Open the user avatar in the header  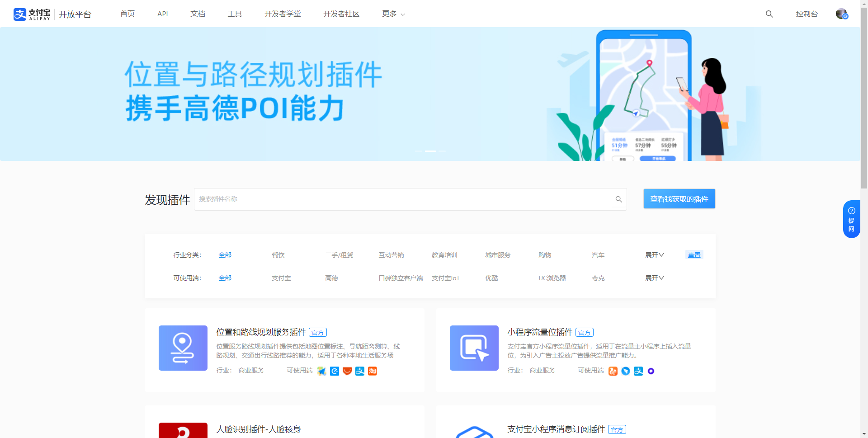click(841, 14)
